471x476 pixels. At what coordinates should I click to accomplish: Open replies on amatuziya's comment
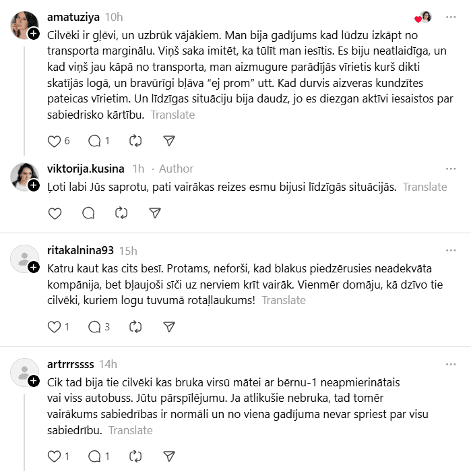coord(95,141)
